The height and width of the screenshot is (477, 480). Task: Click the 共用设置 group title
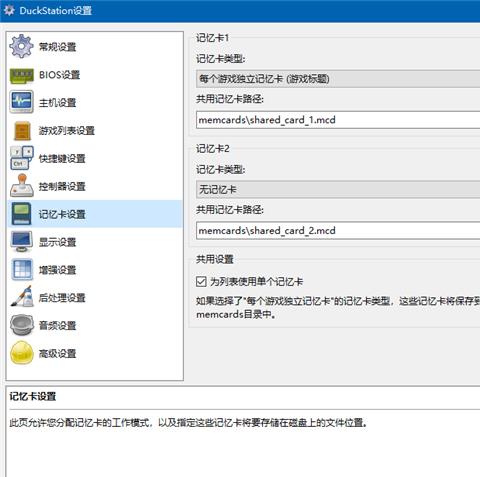(x=215, y=259)
